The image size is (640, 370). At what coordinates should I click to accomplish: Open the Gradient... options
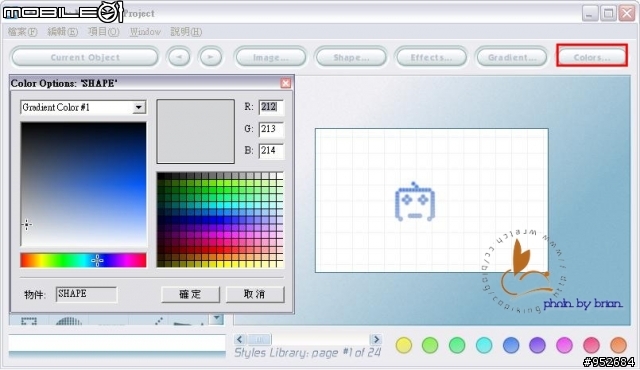(x=511, y=57)
